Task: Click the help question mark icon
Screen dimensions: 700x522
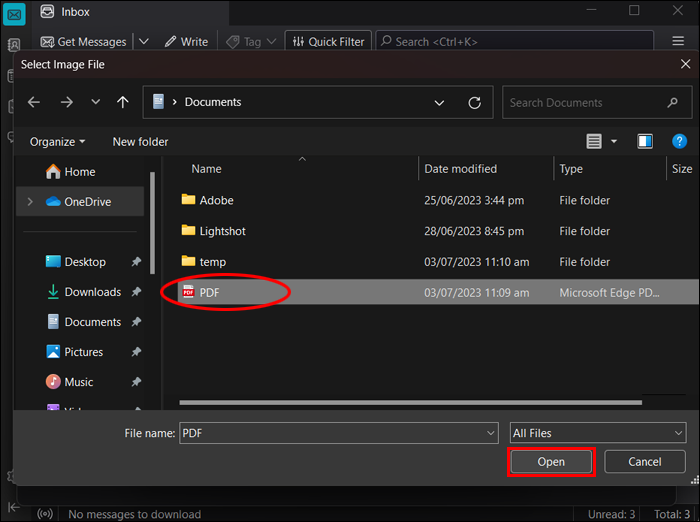Action: (x=677, y=142)
